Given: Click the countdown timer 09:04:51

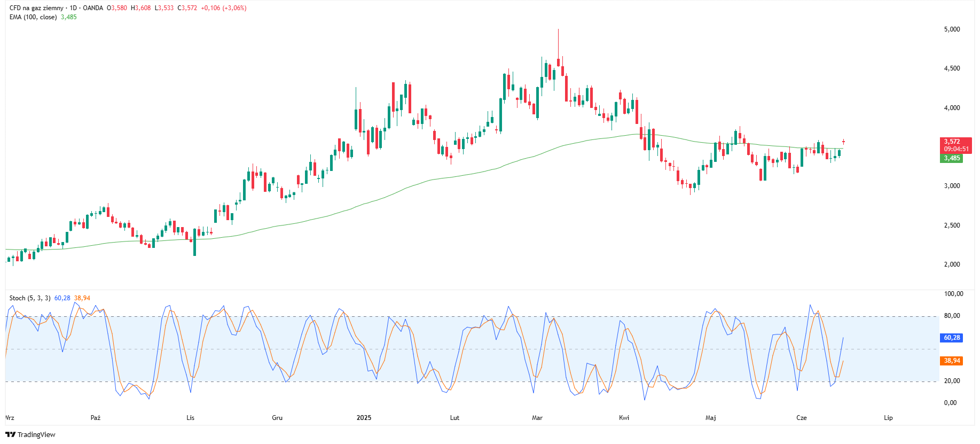Looking at the screenshot, I should point(956,149).
